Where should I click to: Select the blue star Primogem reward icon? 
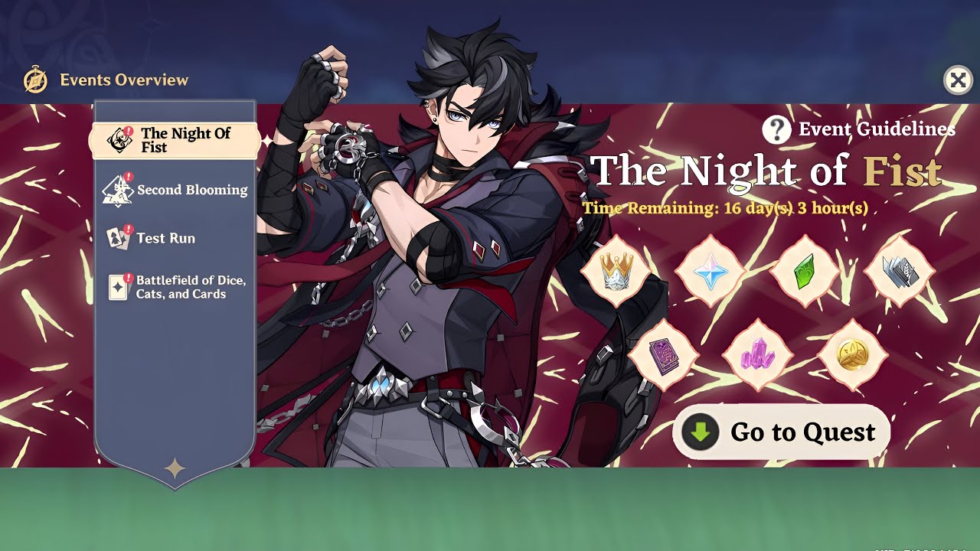point(711,271)
